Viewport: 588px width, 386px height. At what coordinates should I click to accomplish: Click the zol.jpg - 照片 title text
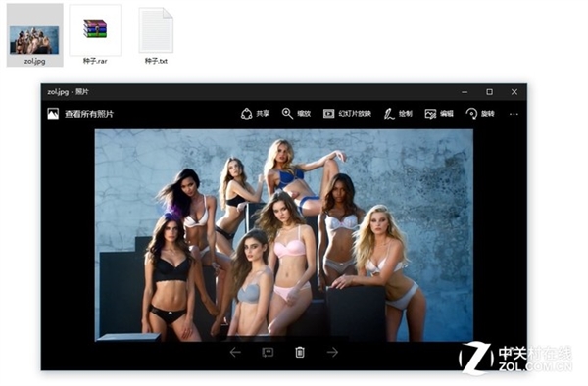pos(68,92)
